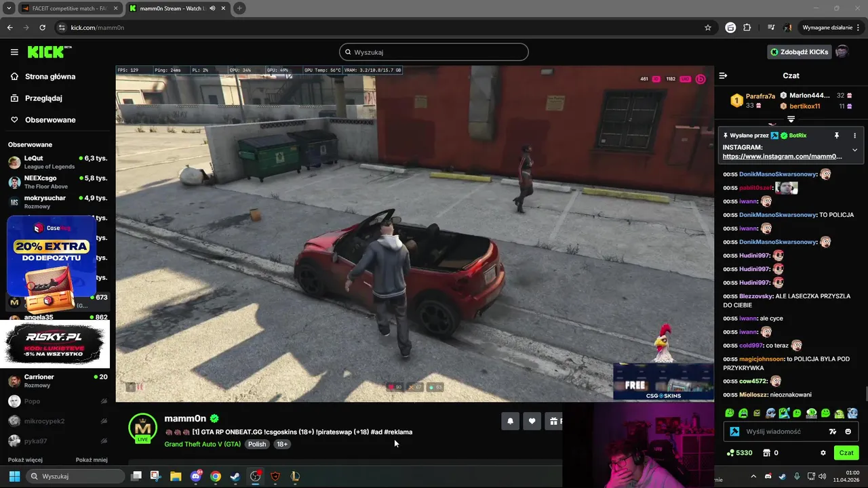Expand the chat leaderboard arrow
This screenshot has height=488, width=868.
(791, 119)
